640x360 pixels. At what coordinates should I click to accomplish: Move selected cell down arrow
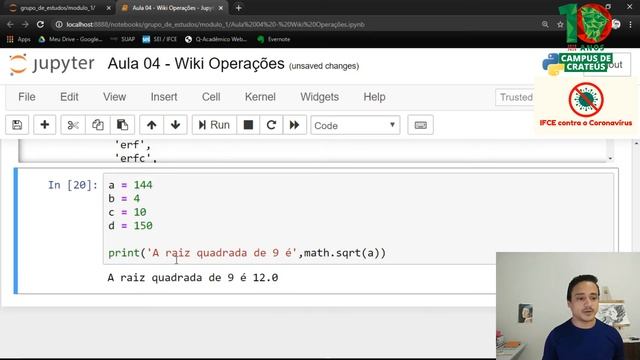[x=176, y=125]
